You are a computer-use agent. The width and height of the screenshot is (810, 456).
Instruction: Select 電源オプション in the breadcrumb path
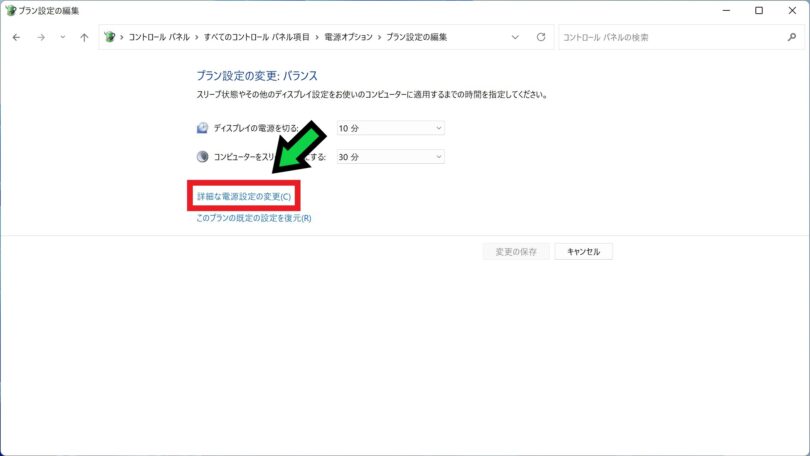[x=347, y=37]
